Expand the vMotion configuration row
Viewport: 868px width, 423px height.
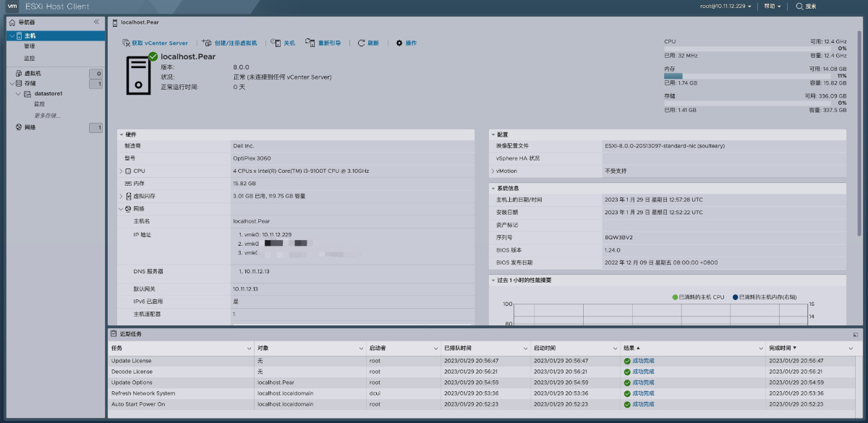(x=493, y=171)
